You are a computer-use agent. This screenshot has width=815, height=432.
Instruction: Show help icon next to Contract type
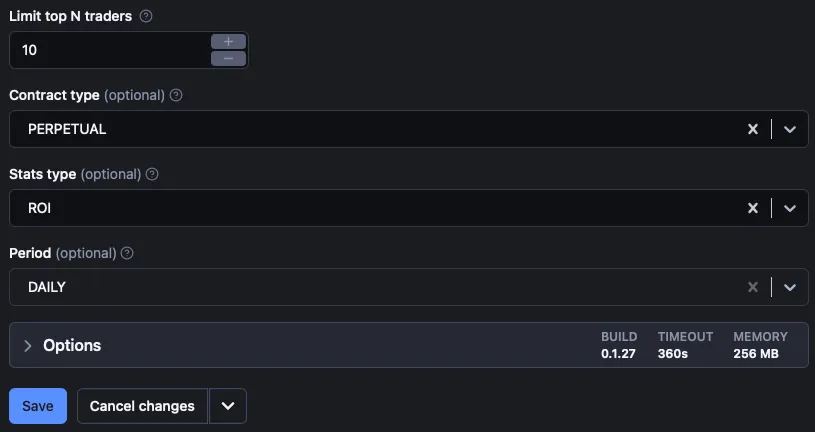(x=176, y=95)
